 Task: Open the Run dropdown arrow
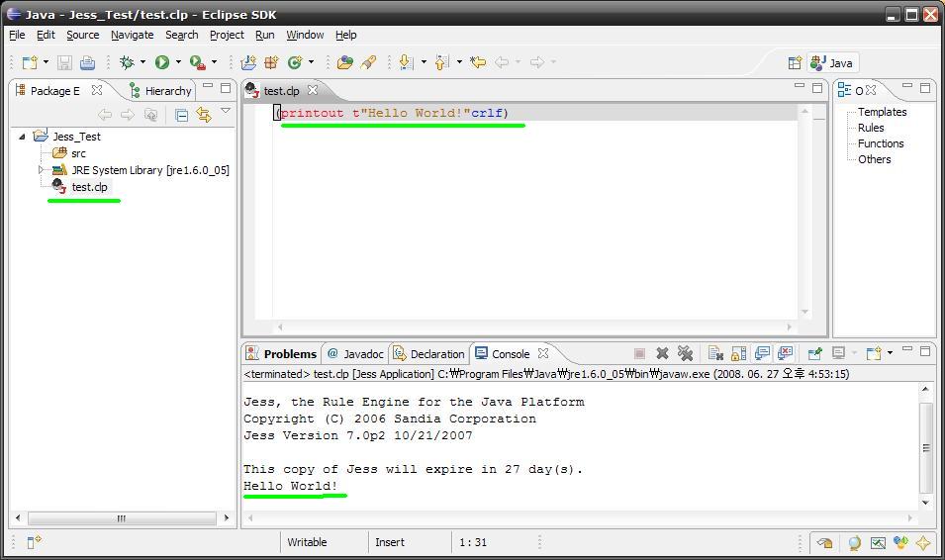click(178, 62)
